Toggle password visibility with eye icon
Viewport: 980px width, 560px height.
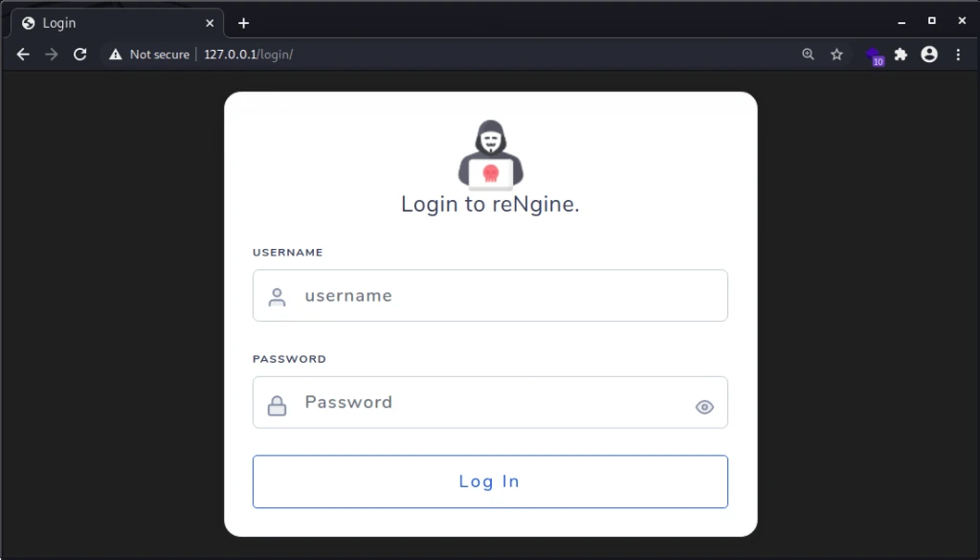pyautogui.click(x=704, y=407)
